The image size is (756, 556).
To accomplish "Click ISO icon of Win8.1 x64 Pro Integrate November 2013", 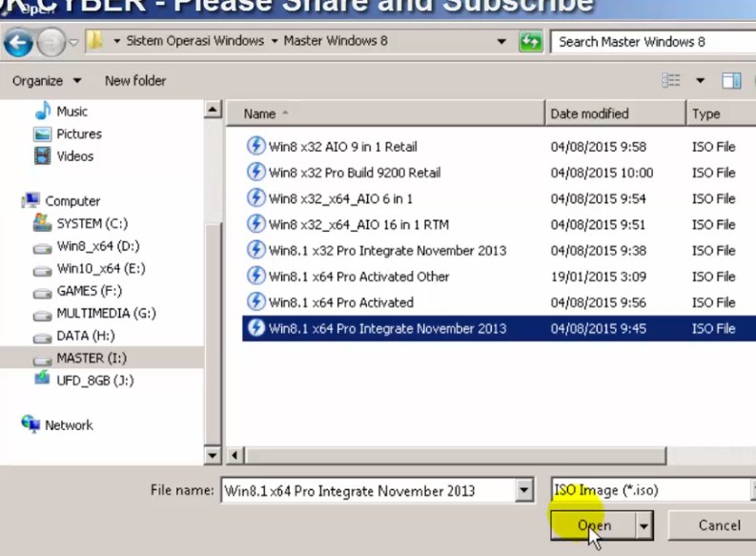I will pyautogui.click(x=256, y=328).
